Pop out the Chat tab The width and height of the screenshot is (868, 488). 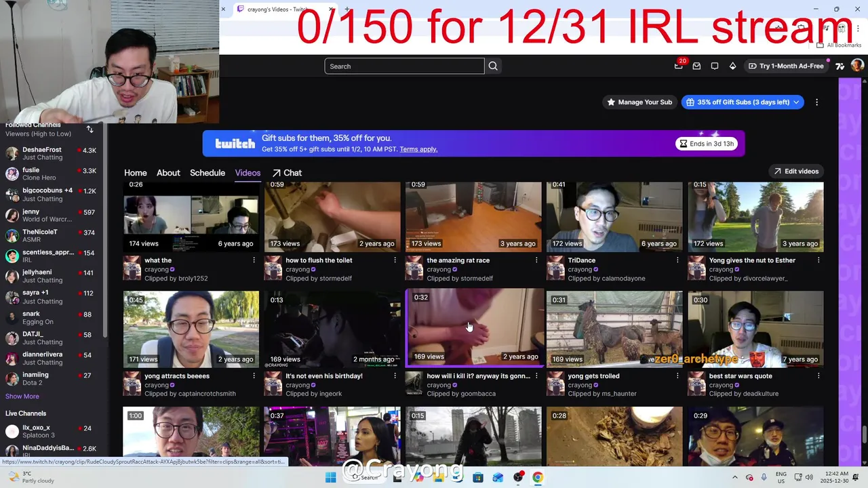pos(287,173)
